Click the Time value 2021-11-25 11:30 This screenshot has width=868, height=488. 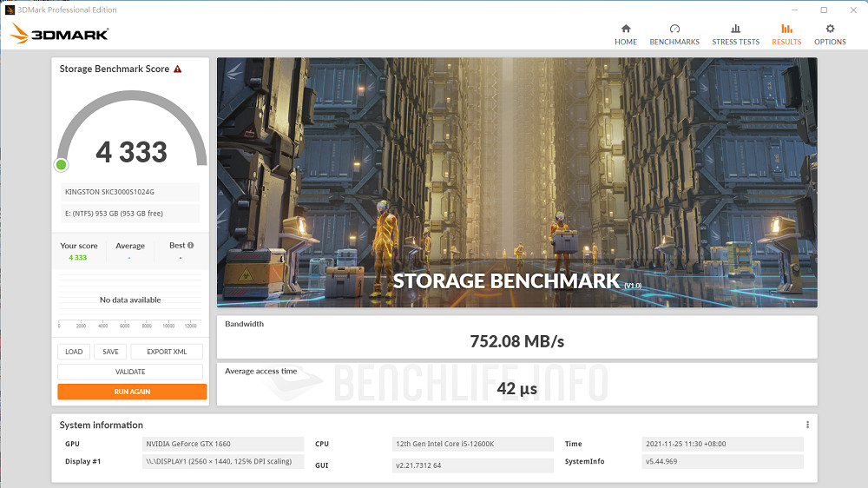pyautogui.click(x=722, y=444)
